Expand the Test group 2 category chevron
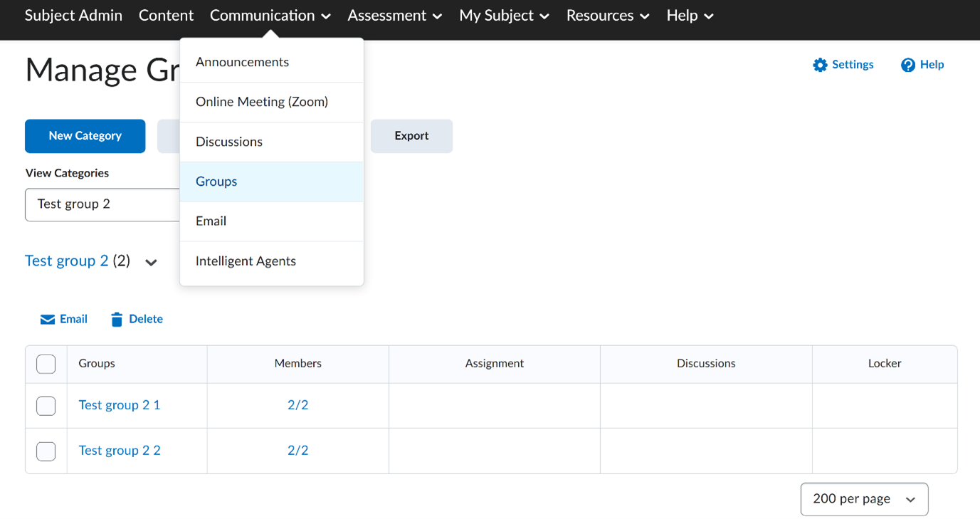Screen dimensions: 980x519 [151, 262]
